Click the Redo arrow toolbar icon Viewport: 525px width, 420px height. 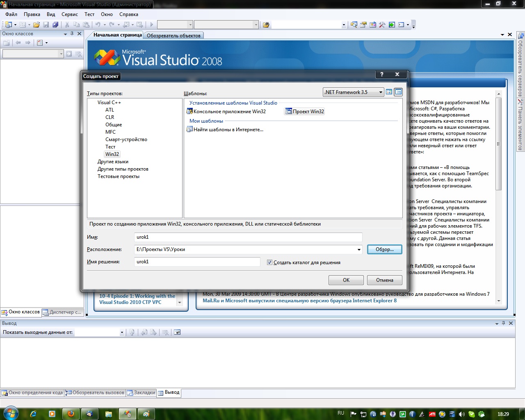[112, 25]
